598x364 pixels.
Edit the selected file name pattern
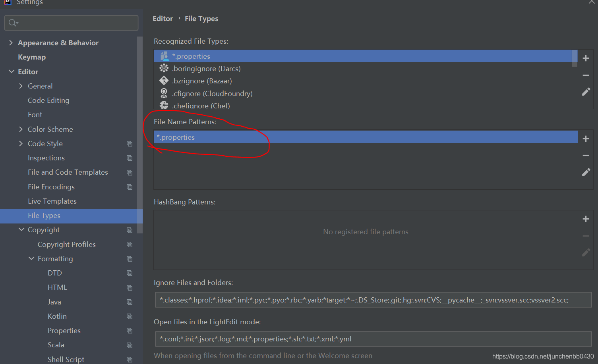click(x=586, y=172)
